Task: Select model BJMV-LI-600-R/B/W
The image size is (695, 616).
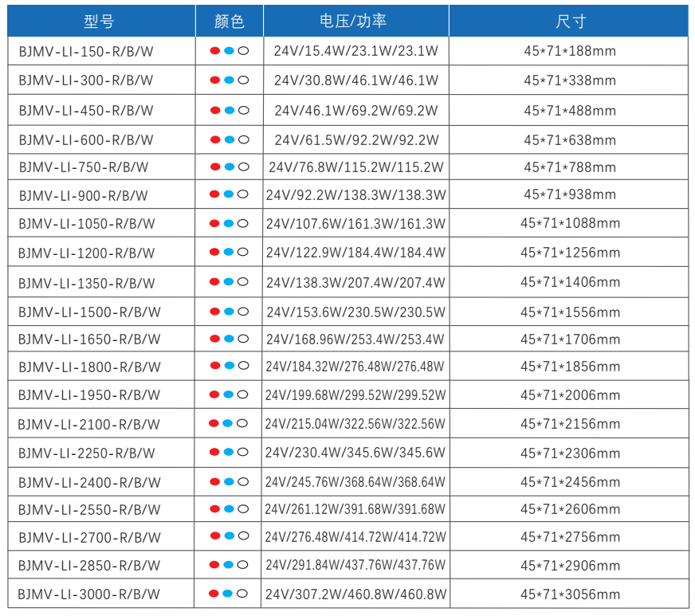Action: pyautogui.click(x=86, y=140)
